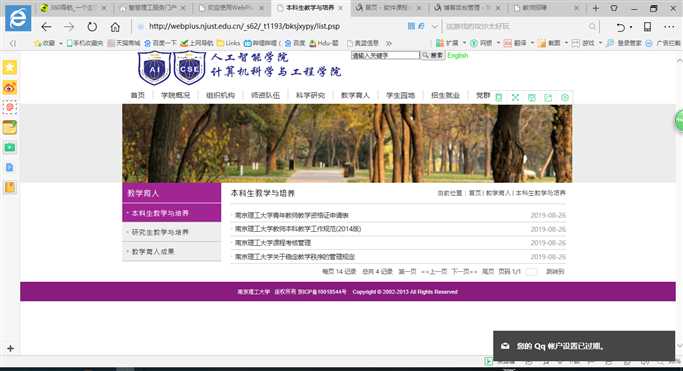Screen dimensions: 683x371
Task: Open a new browser tab with plus
Action: 595,8
